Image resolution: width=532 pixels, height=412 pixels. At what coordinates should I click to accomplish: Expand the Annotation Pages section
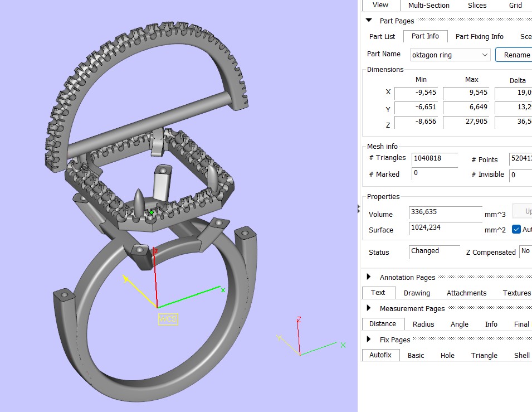[369, 277]
